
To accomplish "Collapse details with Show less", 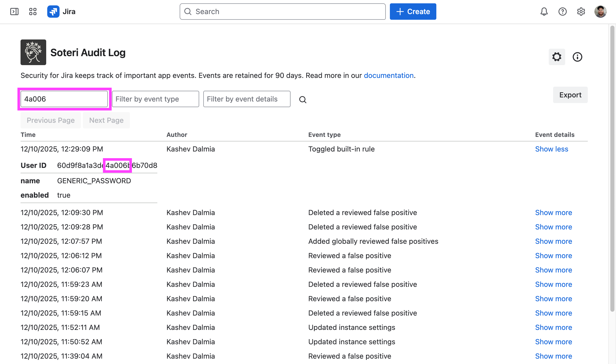I will pyautogui.click(x=552, y=149).
